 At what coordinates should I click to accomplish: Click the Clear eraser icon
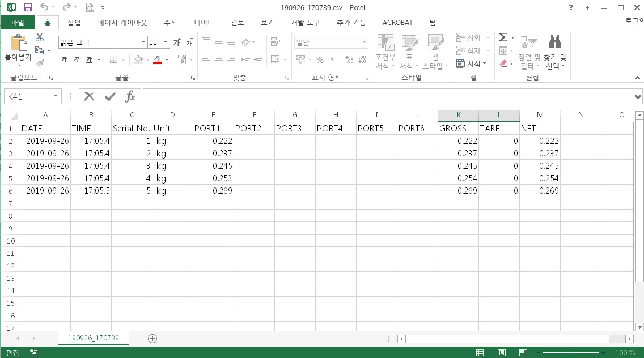(x=503, y=63)
